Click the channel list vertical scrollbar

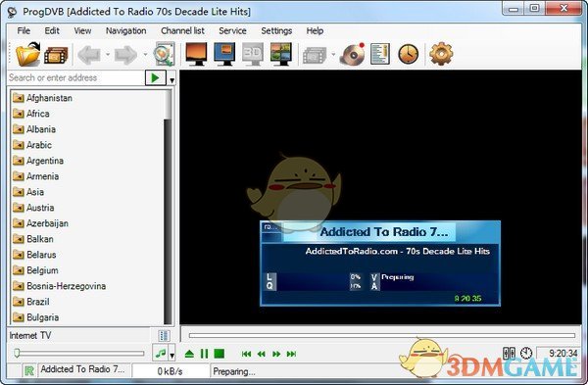click(x=168, y=207)
